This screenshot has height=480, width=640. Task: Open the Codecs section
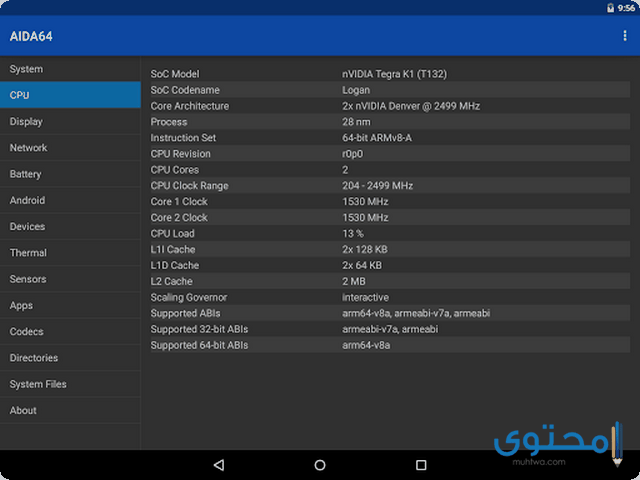70,331
